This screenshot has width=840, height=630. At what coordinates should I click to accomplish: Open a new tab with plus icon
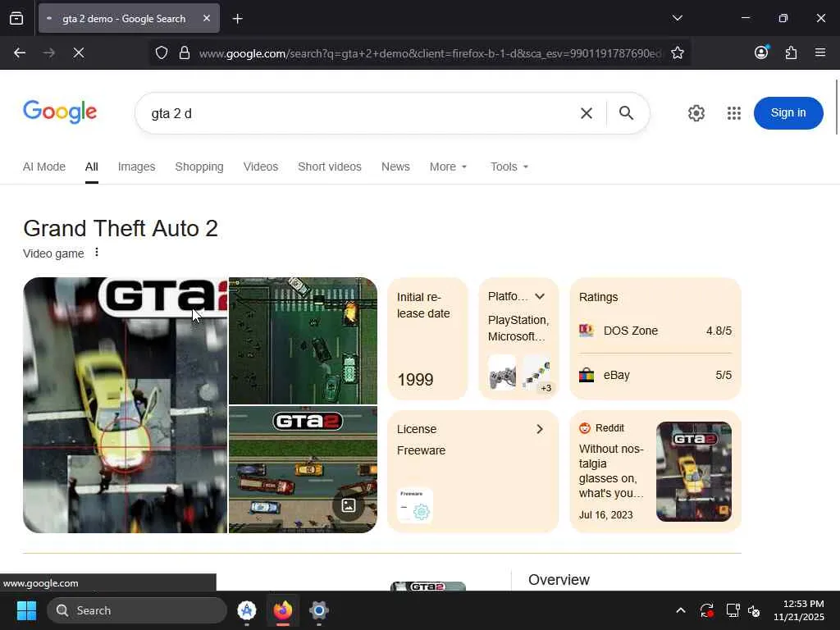point(237,19)
